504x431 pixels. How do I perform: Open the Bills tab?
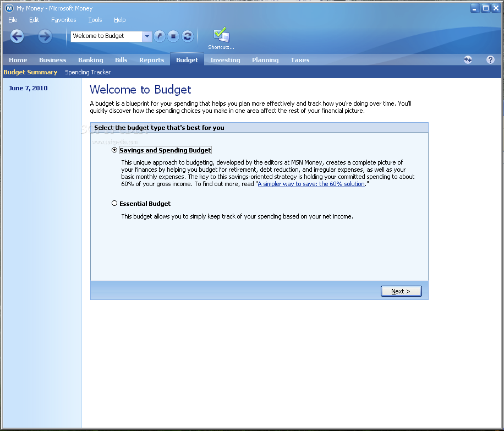coord(121,60)
